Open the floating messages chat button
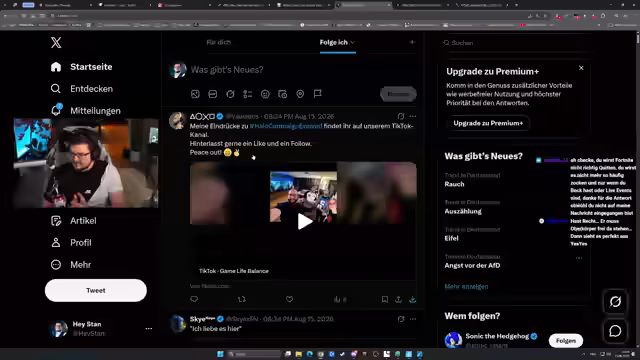The height and width of the screenshot is (360, 640). [x=615, y=331]
